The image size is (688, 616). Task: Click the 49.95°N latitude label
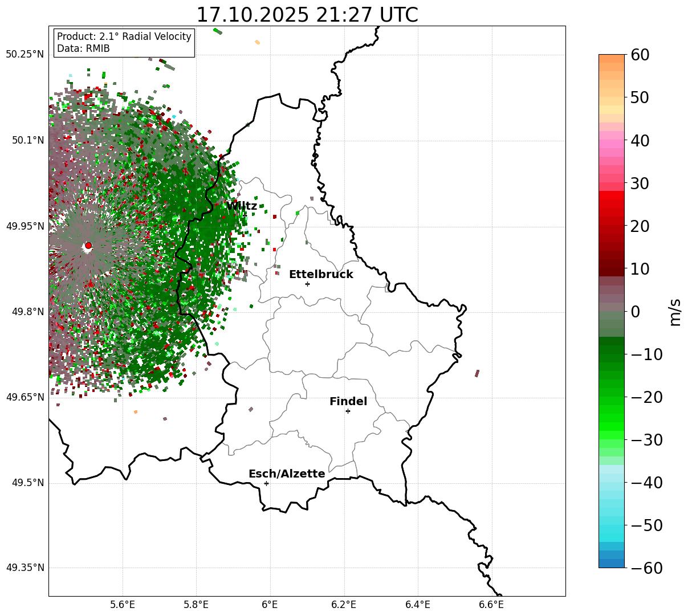click(25, 226)
